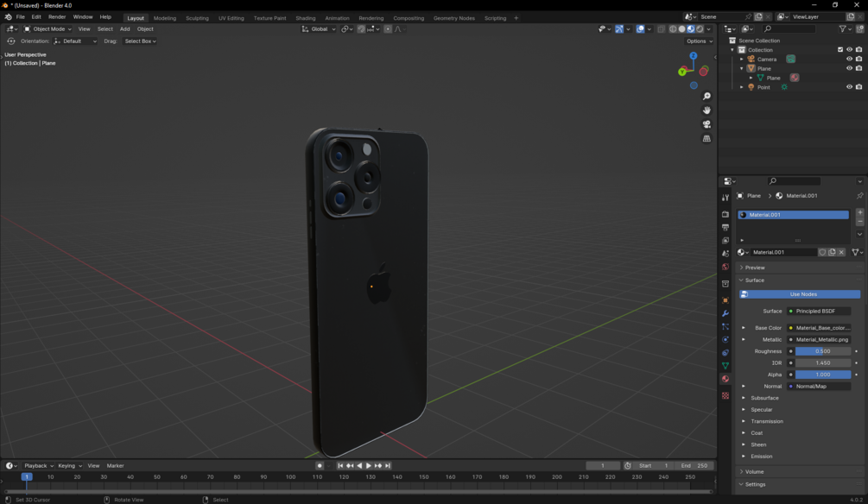Uncheck Collection exclude checkbox in outliner
The image size is (868, 504).
[x=840, y=50]
